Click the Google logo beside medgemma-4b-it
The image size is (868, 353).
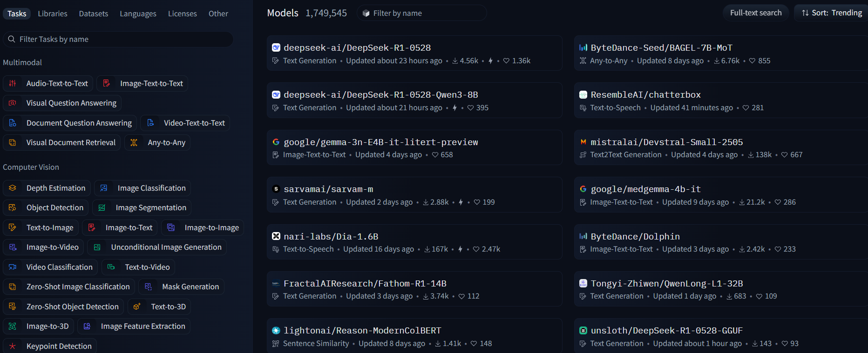point(583,189)
